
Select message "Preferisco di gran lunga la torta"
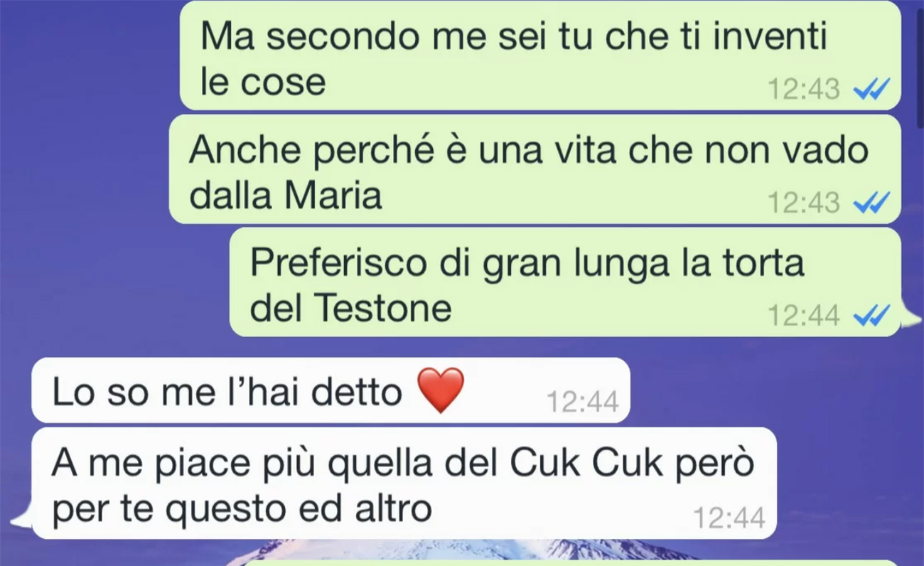click(x=565, y=282)
